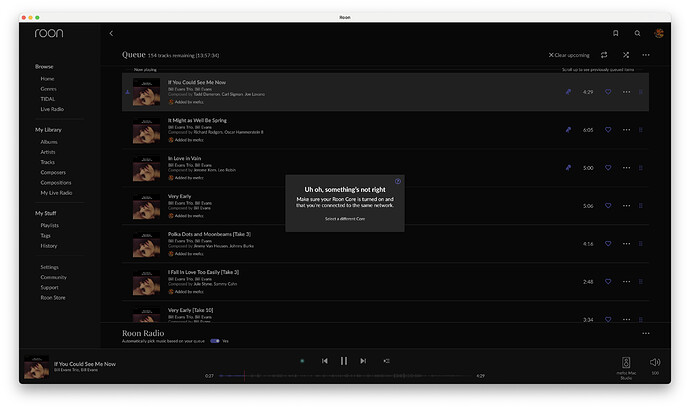
Task: Open Playlists under My Stuff
Action: coord(49,225)
